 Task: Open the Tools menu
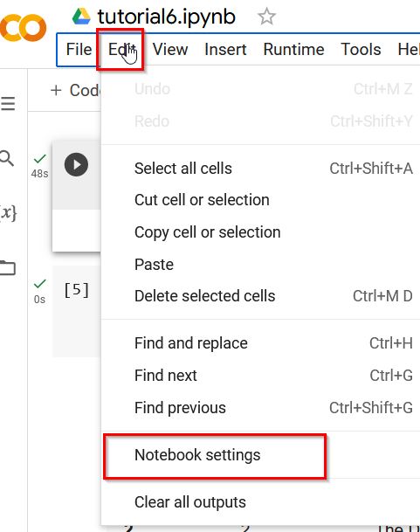pos(361,50)
